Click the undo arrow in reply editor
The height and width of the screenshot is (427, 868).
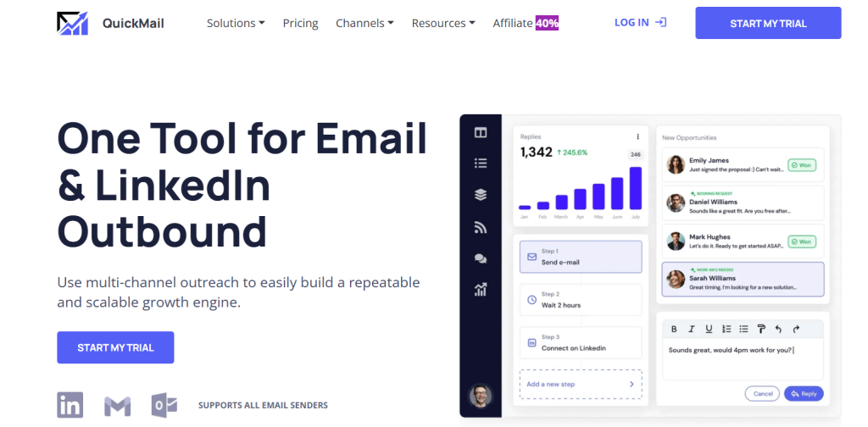[x=778, y=329]
